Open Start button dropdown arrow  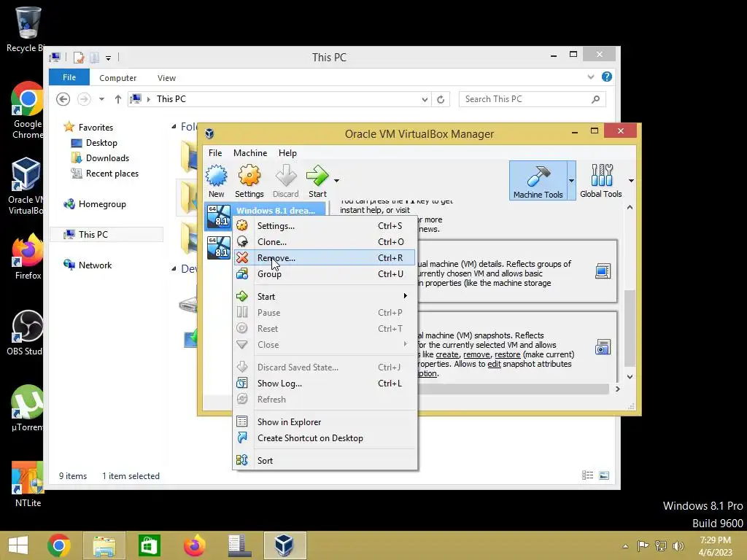[x=336, y=181]
